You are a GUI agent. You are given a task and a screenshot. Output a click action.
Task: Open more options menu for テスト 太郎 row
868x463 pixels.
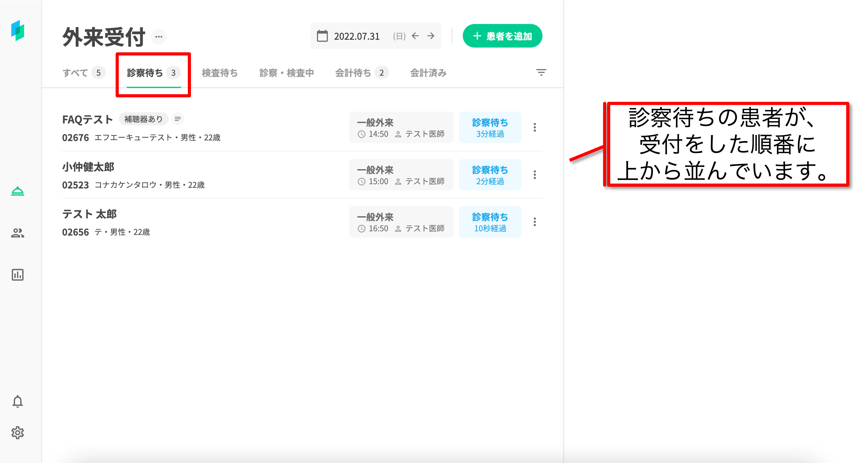tap(534, 222)
